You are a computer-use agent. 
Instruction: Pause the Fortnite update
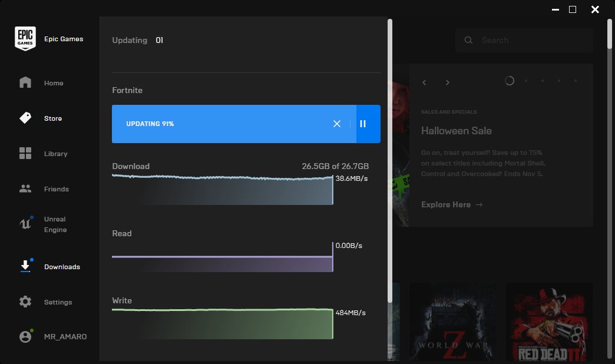[363, 124]
